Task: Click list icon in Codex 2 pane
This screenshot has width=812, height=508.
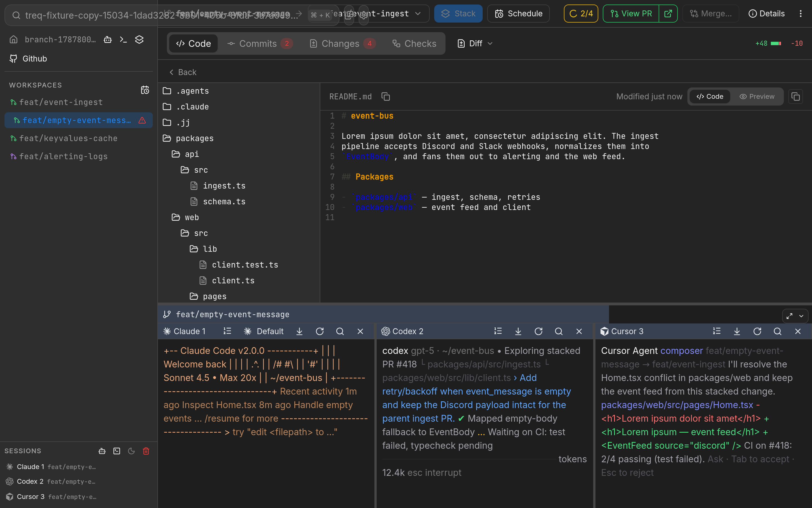Action: click(x=498, y=331)
